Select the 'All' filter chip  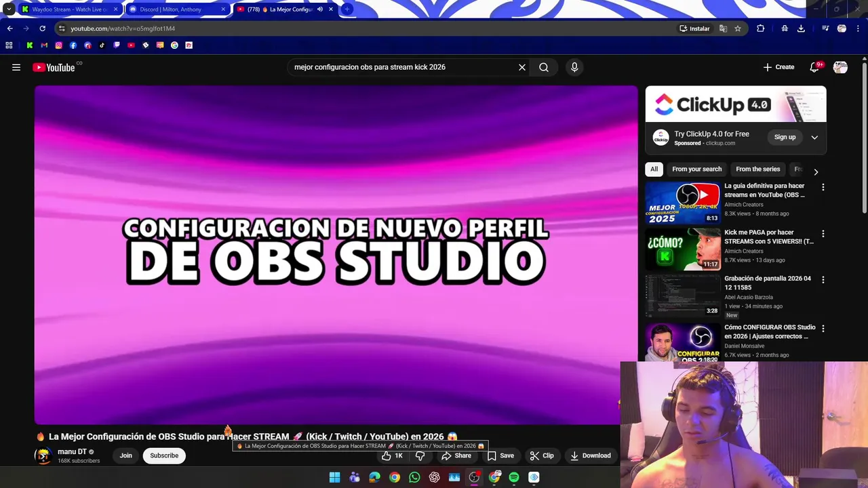[x=654, y=169]
